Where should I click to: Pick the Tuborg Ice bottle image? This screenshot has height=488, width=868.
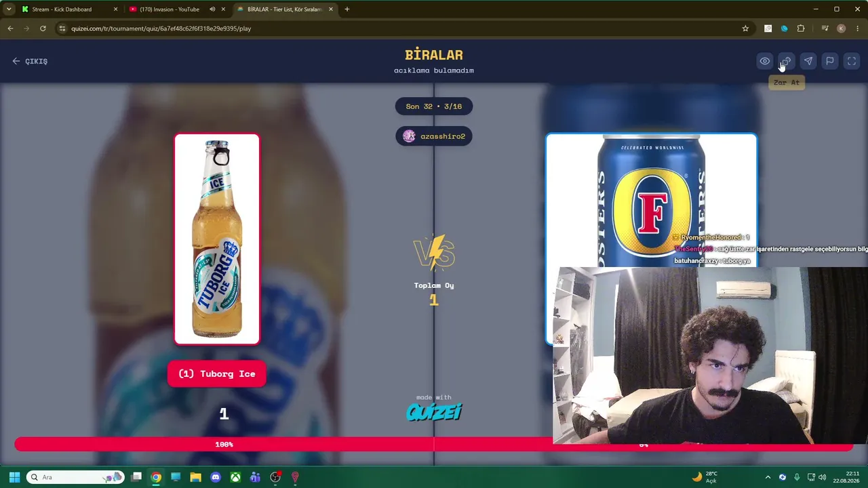coord(217,239)
